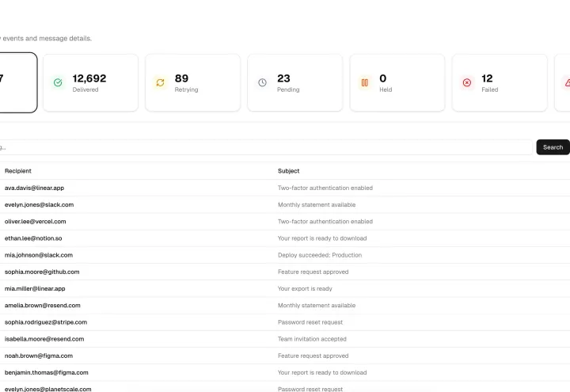This screenshot has width=570, height=392.
Task: Click the black Search button
Action: 553,147
